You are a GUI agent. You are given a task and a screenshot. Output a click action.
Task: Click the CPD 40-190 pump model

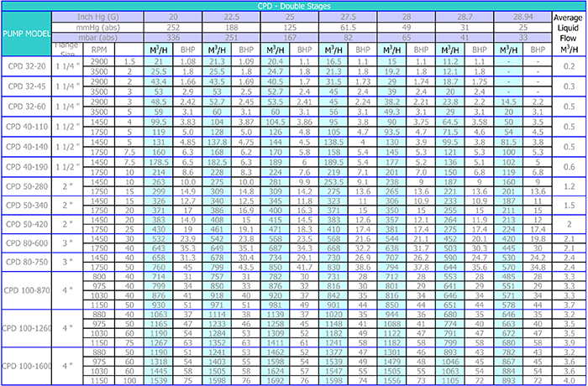(x=27, y=165)
